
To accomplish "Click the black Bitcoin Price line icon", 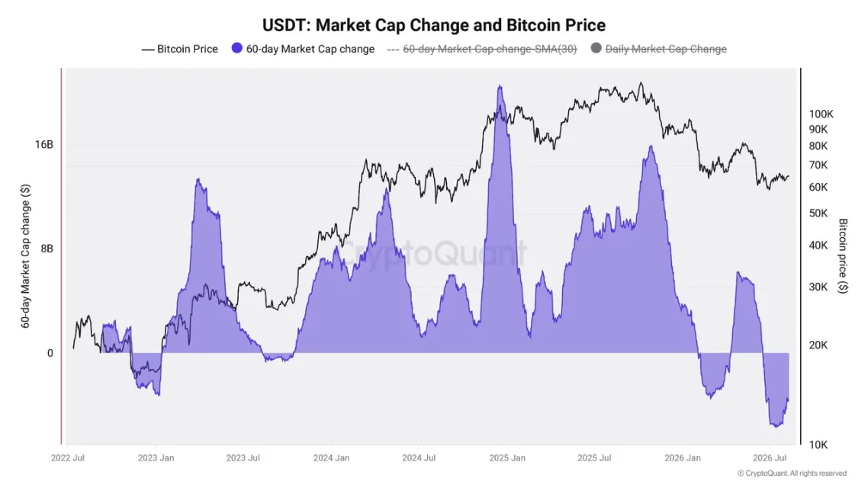I will pyautogui.click(x=147, y=50).
